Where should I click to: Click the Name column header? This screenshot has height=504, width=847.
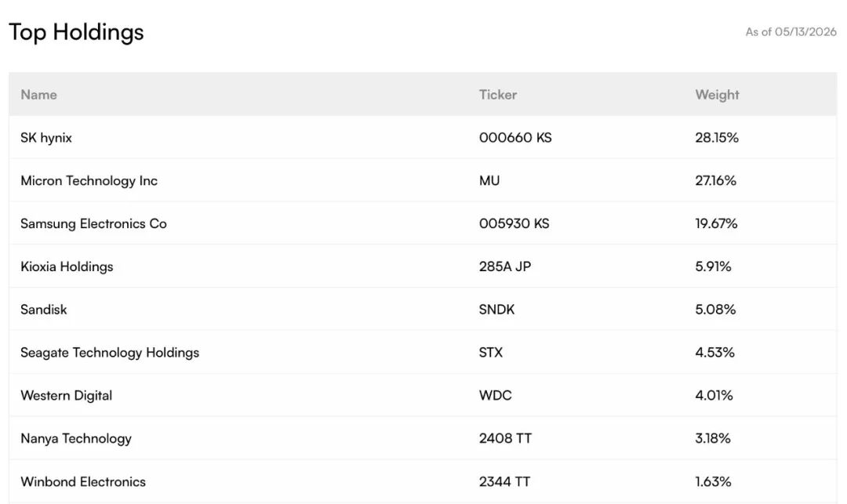(x=39, y=95)
